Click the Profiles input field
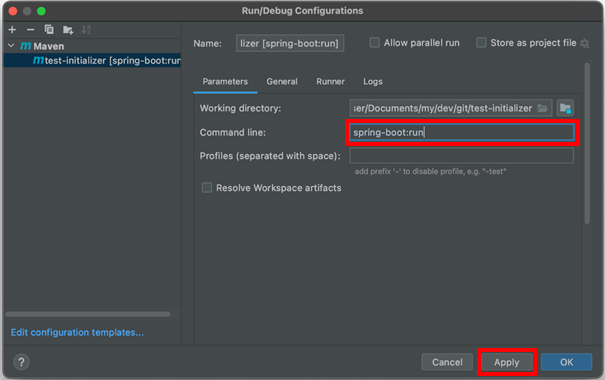Image resolution: width=605 pixels, height=380 pixels. coord(461,156)
